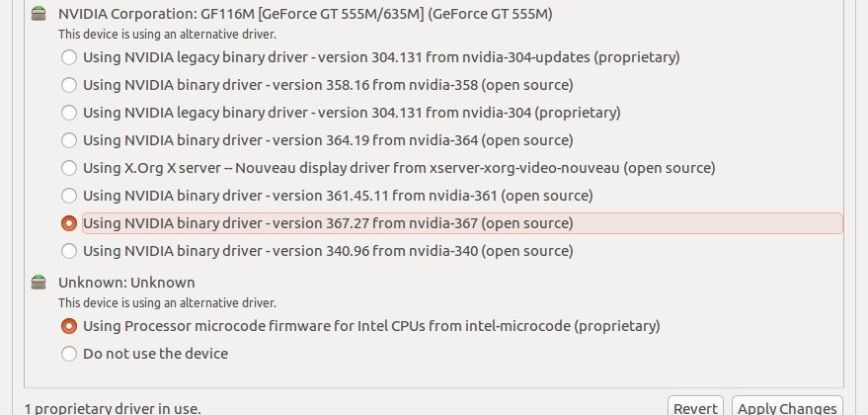Click the alternative driver note under the Unknown device
Screen dimensions: 868x415
(x=167, y=302)
